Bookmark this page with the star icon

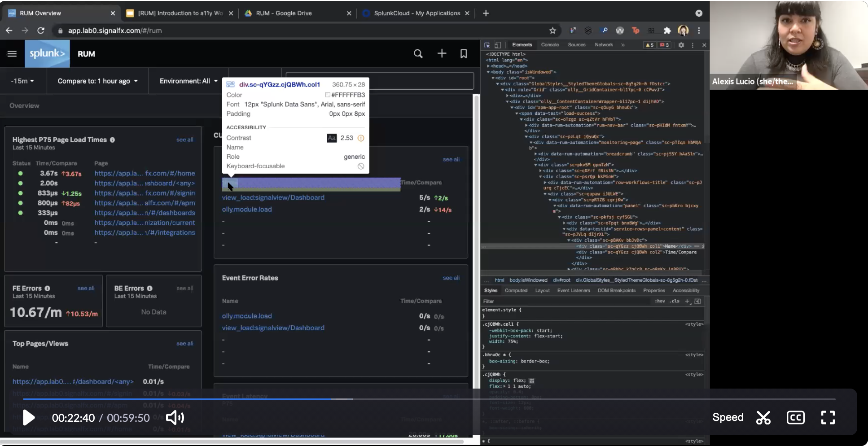[552, 31]
